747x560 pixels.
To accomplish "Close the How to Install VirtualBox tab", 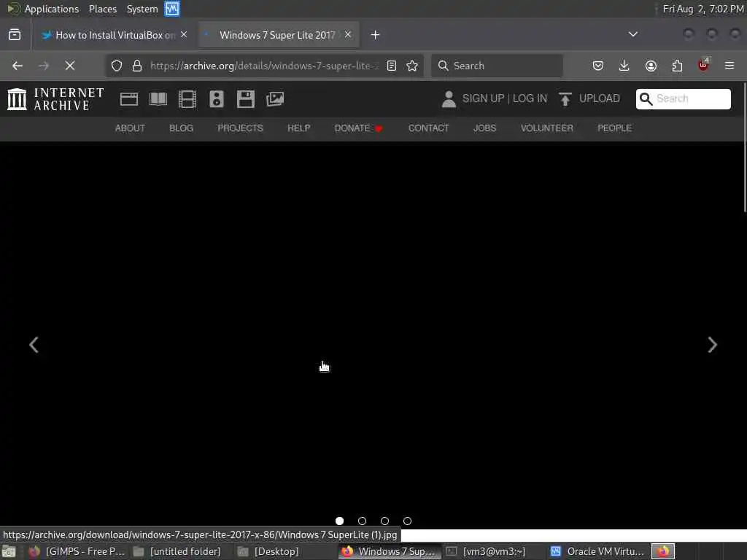I will (184, 35).
